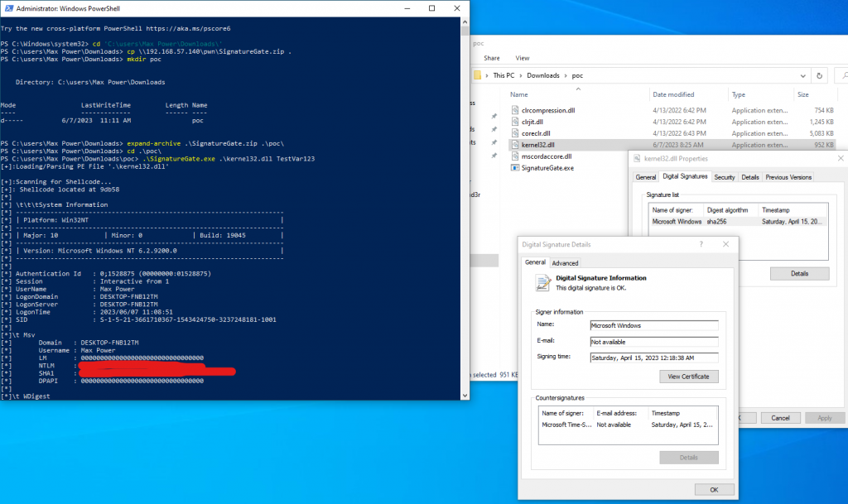This screenshot has height=504, width=848.
Task: Switch to the Security tab in Properties
Action: (x=725, y=177)
